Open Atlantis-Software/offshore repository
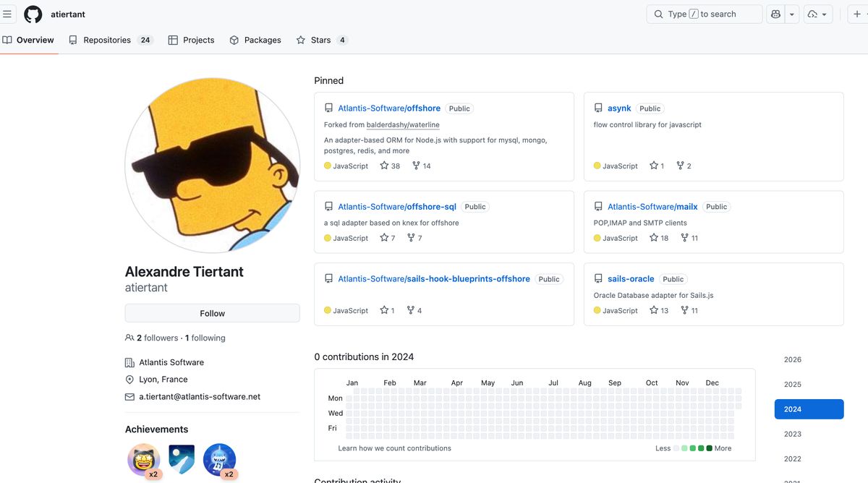The image size is (868, 483). click(x=389, y=108)
